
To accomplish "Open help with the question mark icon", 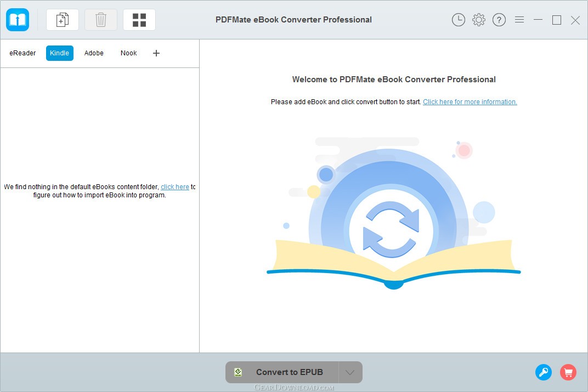I will coord(499,20).
